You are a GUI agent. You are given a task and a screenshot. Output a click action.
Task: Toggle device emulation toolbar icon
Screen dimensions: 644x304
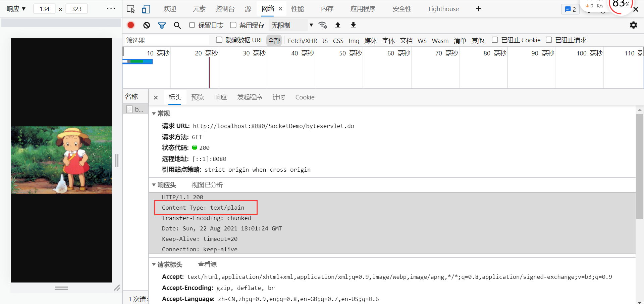146,9
